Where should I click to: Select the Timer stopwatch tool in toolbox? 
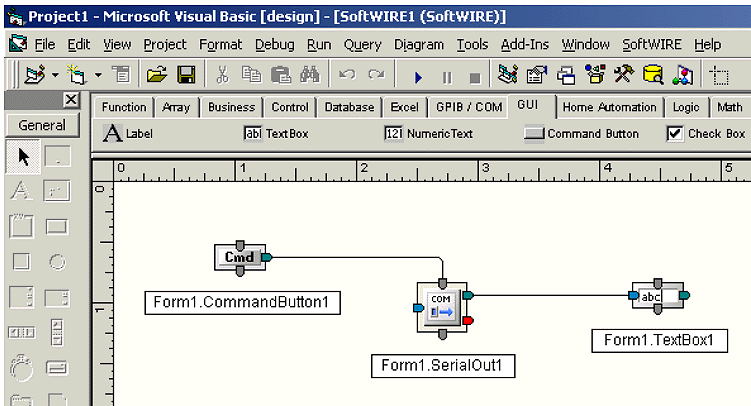(x=21, y=367)
